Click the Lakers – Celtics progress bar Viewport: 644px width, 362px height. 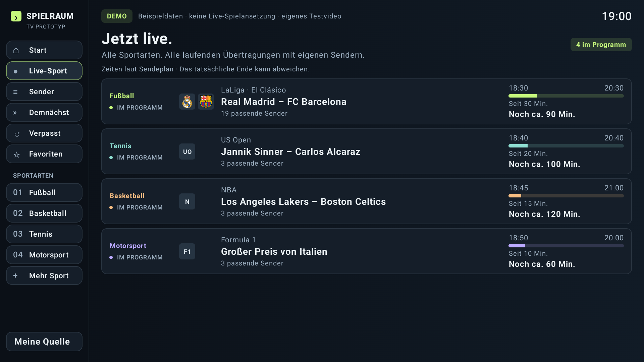pos(566,196)
